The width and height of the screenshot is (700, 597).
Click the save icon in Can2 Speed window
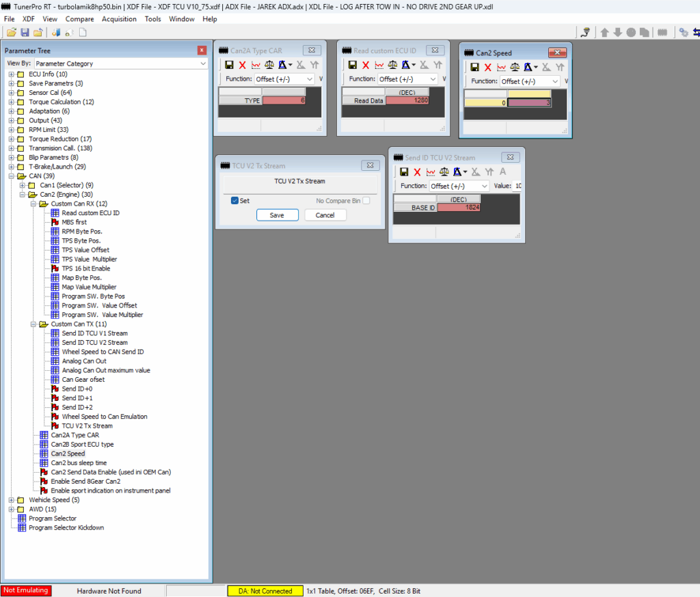474,67
